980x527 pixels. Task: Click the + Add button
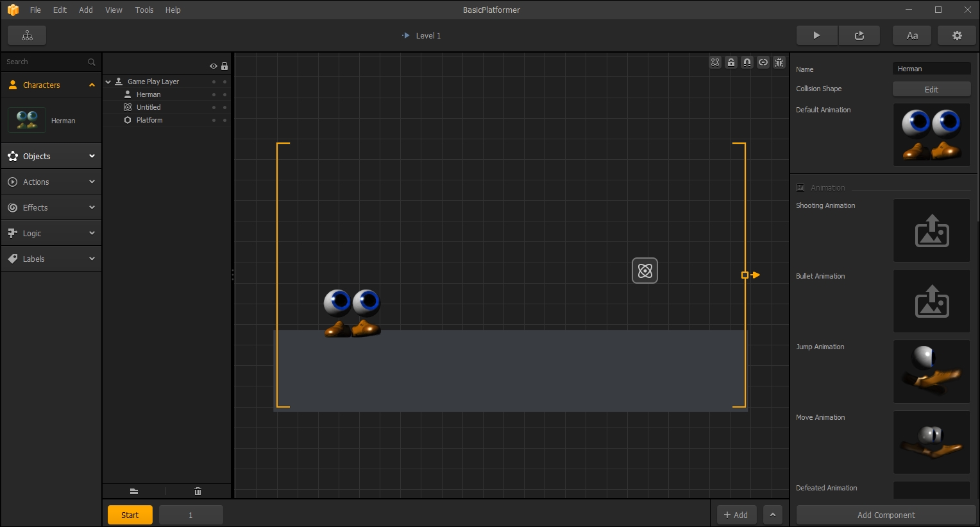(736, 515)
